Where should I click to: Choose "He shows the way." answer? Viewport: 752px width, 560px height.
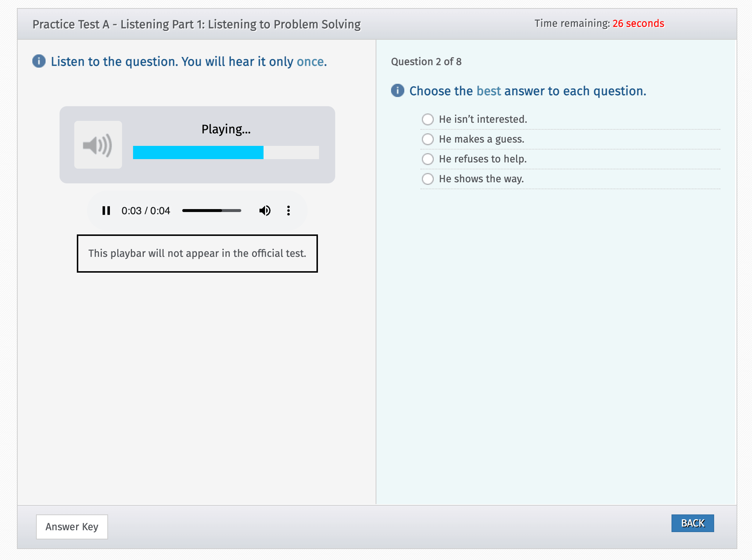[428, 179]
